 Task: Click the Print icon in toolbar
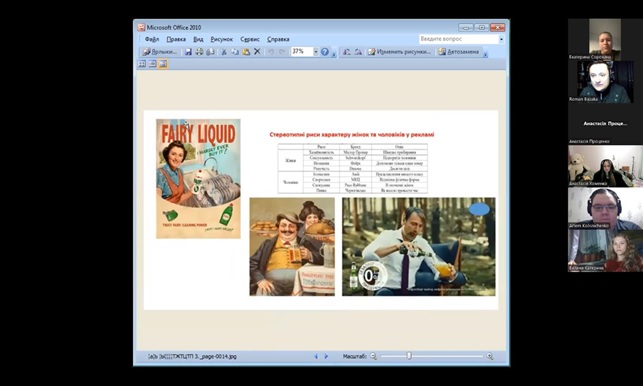pyautogui.click(x=199, y=52)
